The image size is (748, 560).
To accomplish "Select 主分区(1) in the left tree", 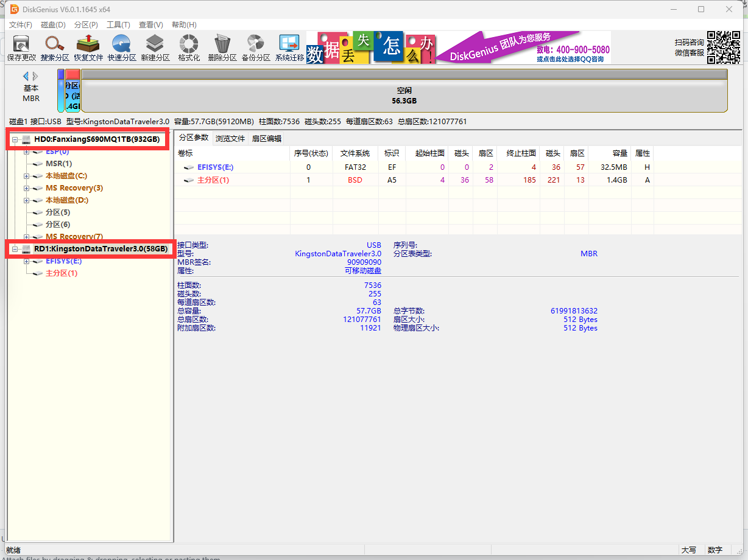I will 62,273.
